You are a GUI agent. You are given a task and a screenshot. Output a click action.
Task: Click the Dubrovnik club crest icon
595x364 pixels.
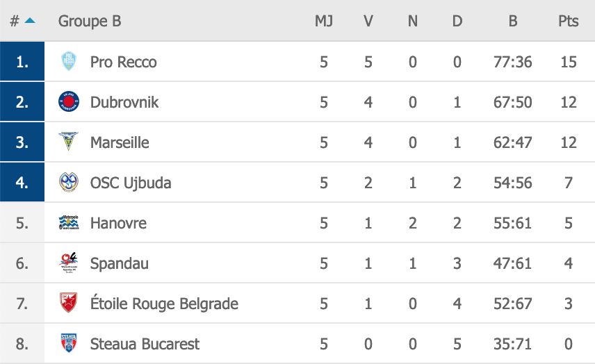tap(69, 102)
